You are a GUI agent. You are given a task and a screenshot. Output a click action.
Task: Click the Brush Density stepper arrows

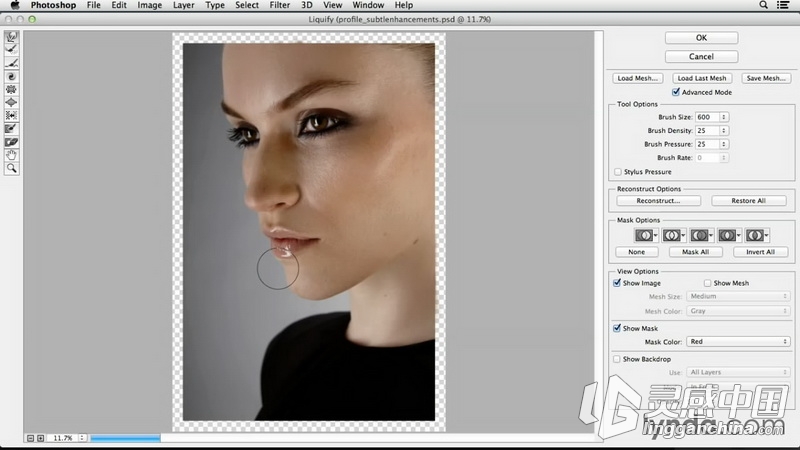point(723,131)
